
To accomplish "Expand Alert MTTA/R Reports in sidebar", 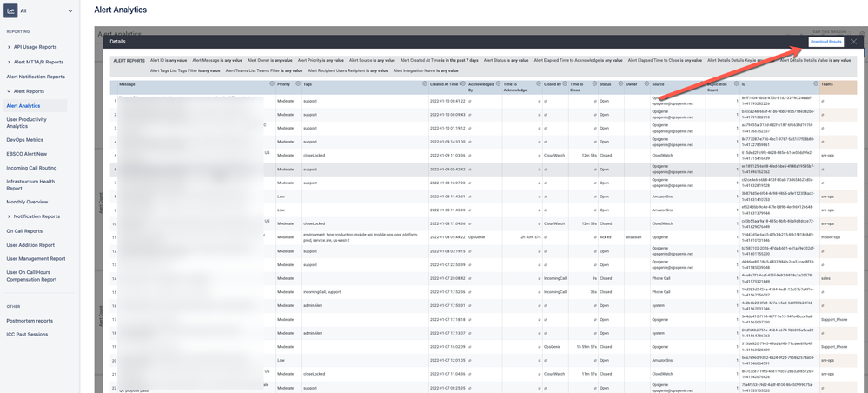I will click(x=9, y=62).
